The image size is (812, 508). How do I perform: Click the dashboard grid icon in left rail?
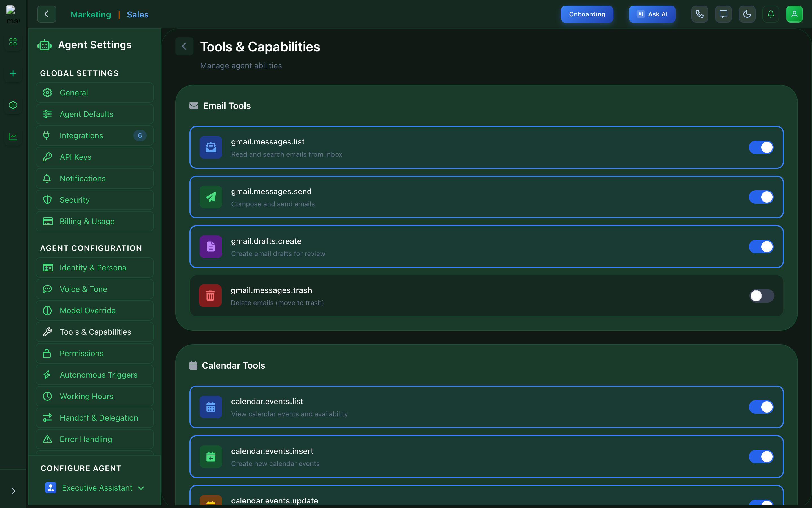pyautogui.click(x=13, y=42)
